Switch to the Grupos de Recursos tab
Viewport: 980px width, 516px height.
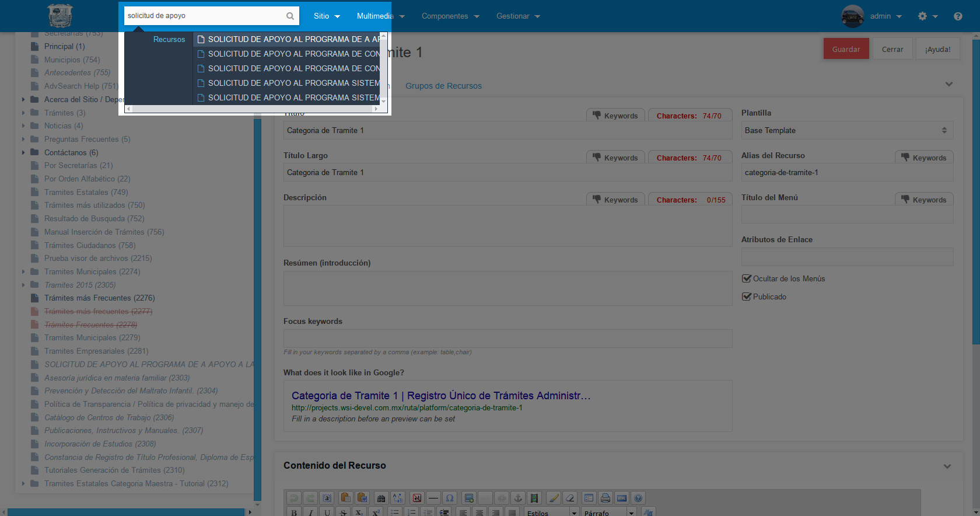pos(443,86)
